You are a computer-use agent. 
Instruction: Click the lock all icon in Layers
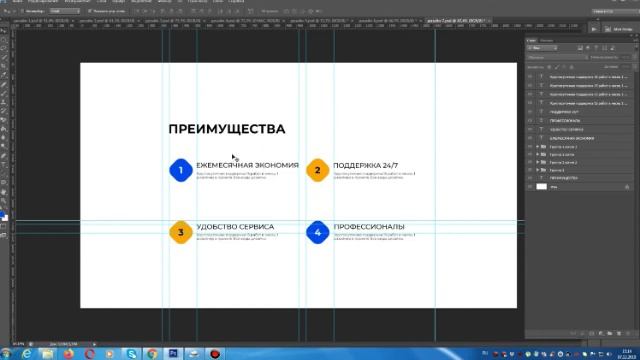pos(571,67)
